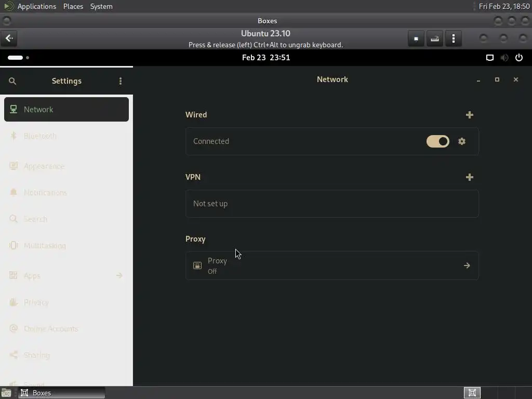Open the Boxes three-dot menu
532x399 pixels.
point(453,38)
